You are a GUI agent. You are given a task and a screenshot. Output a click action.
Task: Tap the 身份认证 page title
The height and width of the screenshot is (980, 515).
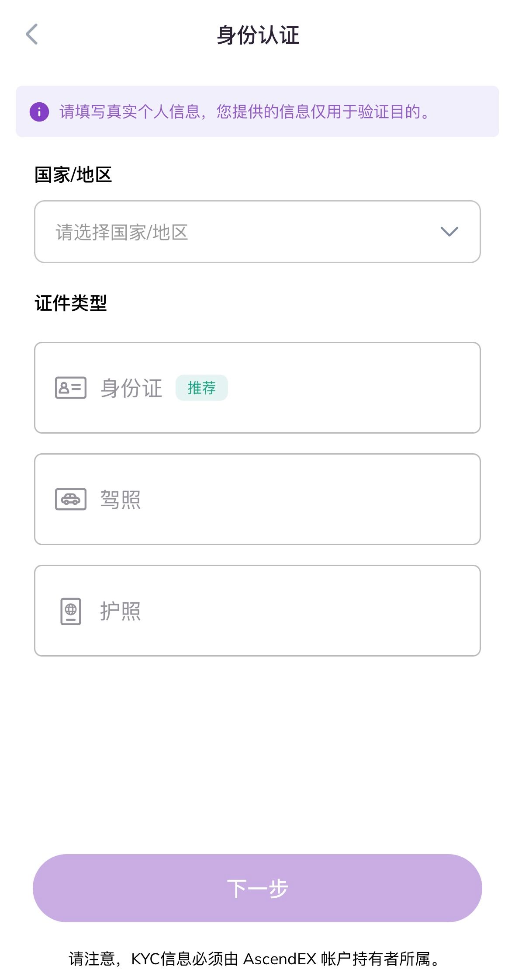click(258, 35)
